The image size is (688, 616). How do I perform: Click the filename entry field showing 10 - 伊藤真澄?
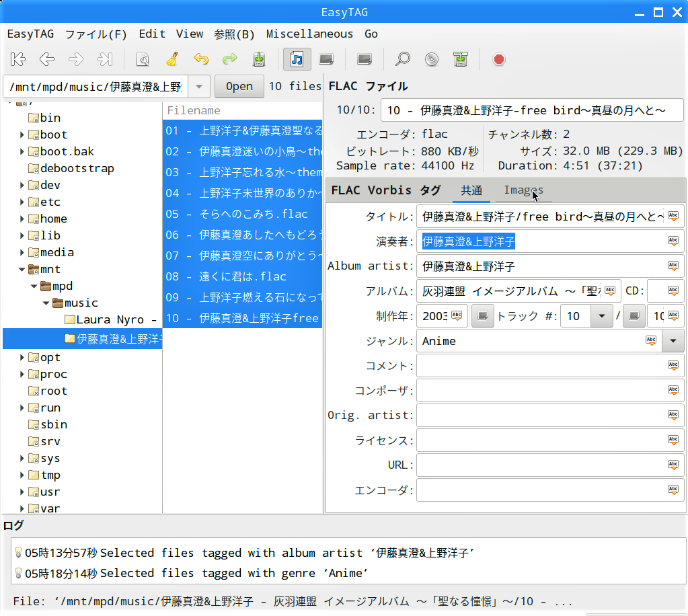point(532,110)
